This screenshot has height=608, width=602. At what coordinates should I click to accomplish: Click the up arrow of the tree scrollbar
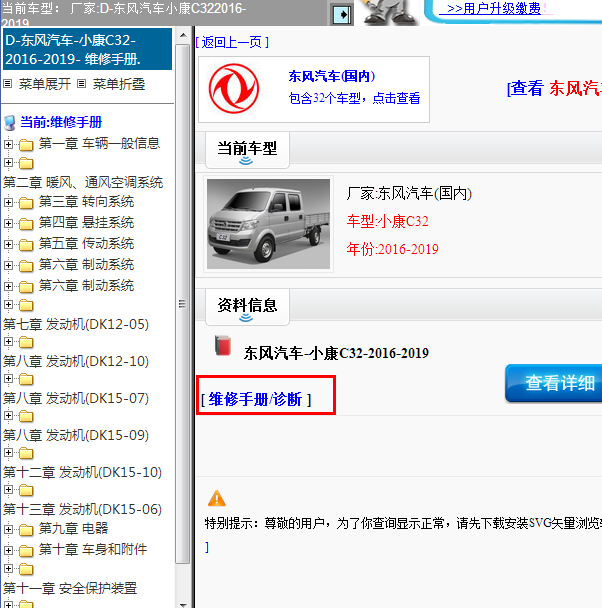coord(183,35)
